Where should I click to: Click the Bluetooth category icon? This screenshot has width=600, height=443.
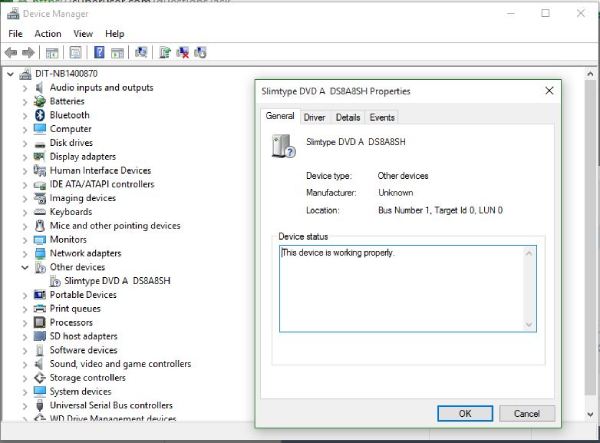40,115
